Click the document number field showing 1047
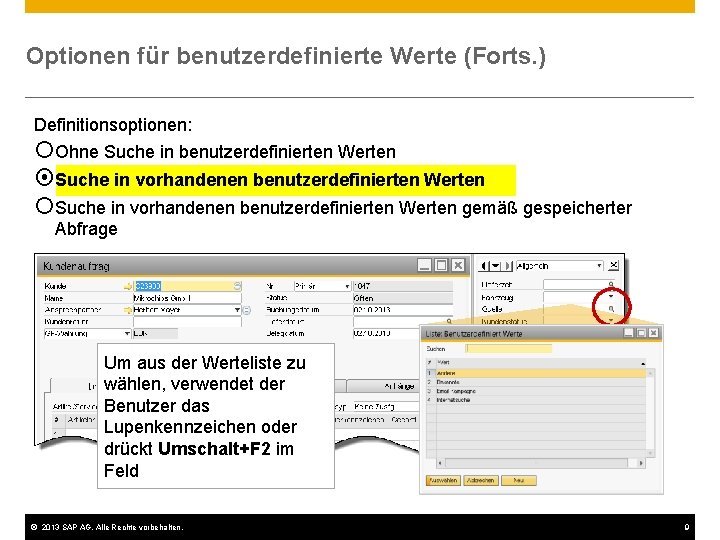This screenshot has width=720, height=540. pyautogui.click(x=402, y=286)
